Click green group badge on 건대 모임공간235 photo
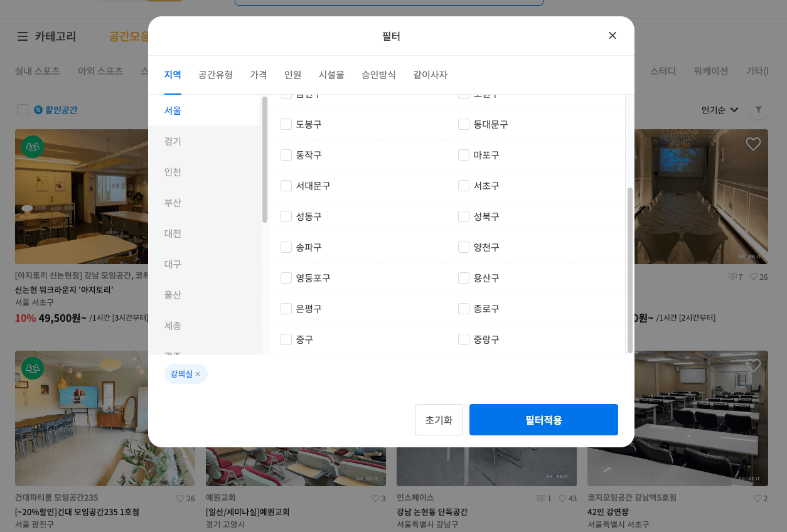 click(x=33, y=368)
